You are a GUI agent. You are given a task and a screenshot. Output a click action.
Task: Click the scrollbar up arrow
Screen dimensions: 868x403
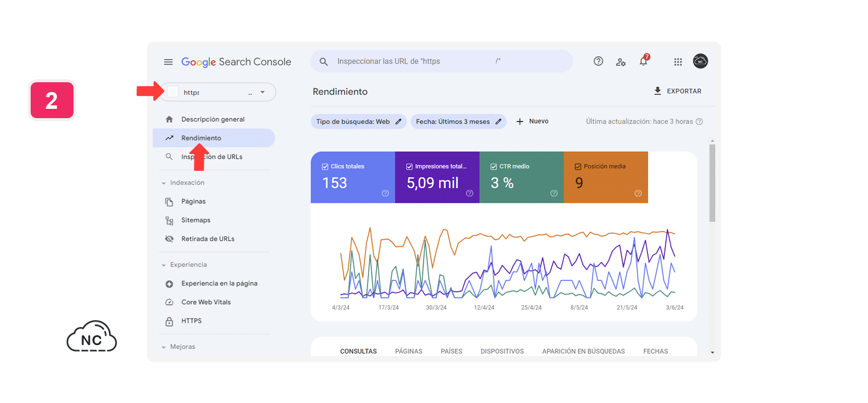(x=712, y=141)
